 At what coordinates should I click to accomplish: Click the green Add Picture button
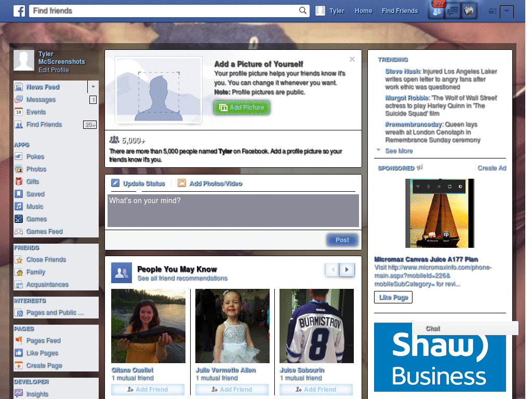click(242, 108)
